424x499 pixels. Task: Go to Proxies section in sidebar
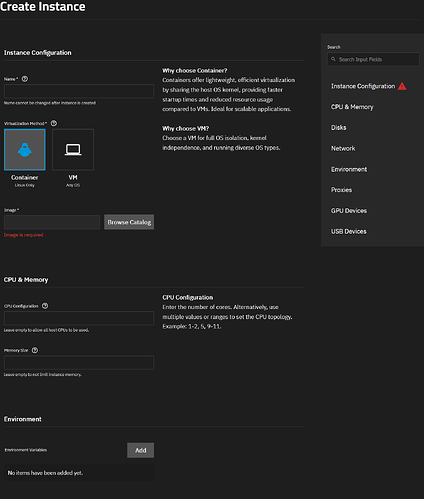pyautogui.click(x=341, y=190)
